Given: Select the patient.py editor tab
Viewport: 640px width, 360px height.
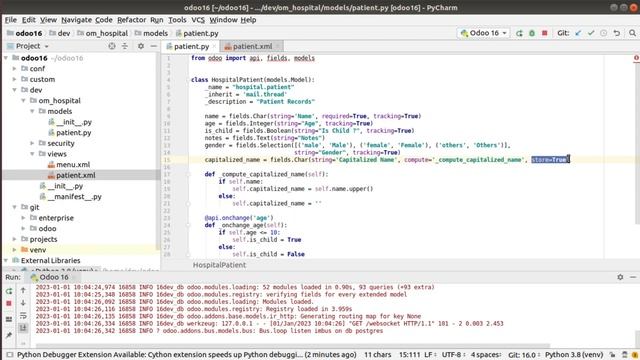Looking at the screenshot, I should coord(191,47).
